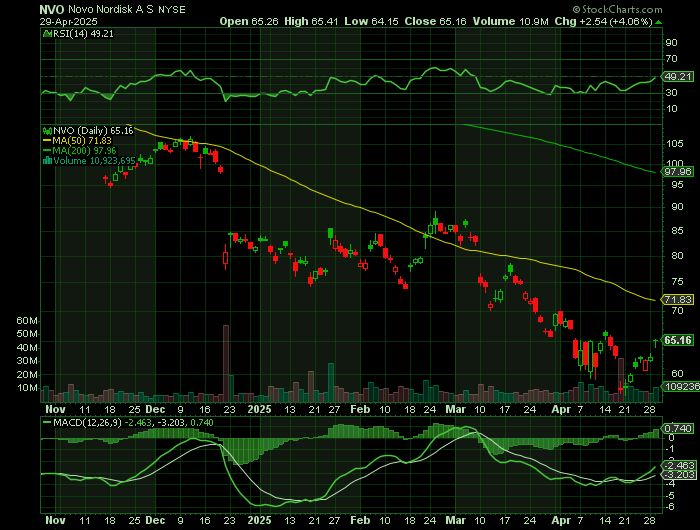Select the NVO ticker symbol in the header
Screen dimensions: 700x530
tap(52, 9)
